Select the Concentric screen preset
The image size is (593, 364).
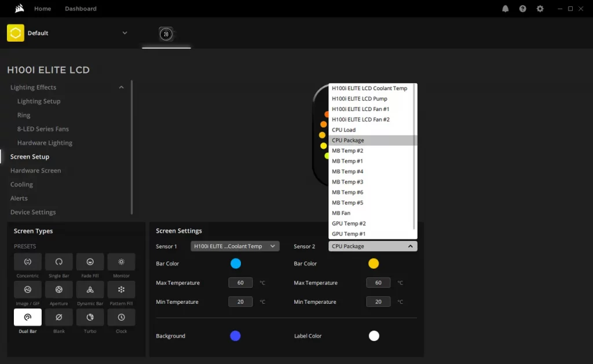28,262
